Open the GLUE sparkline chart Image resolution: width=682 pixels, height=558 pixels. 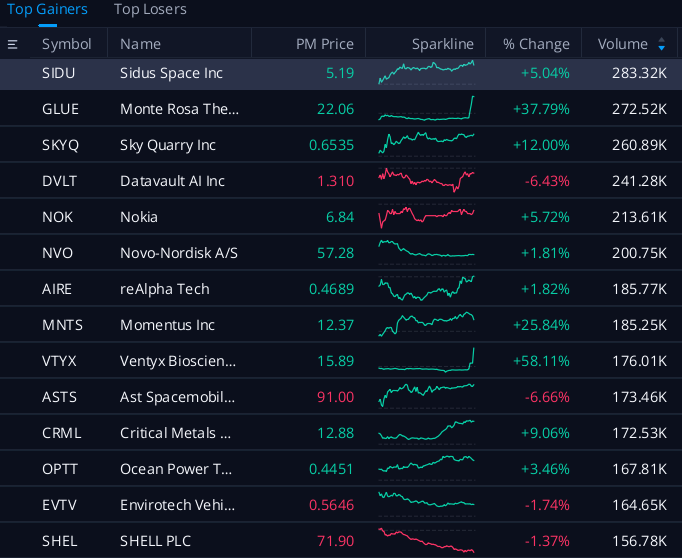pos(426,108)
